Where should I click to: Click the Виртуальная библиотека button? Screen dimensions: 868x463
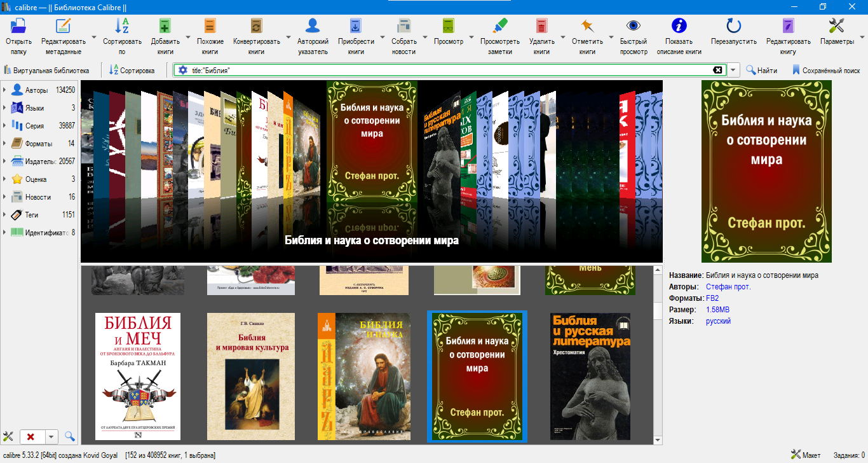coord(46,70)
